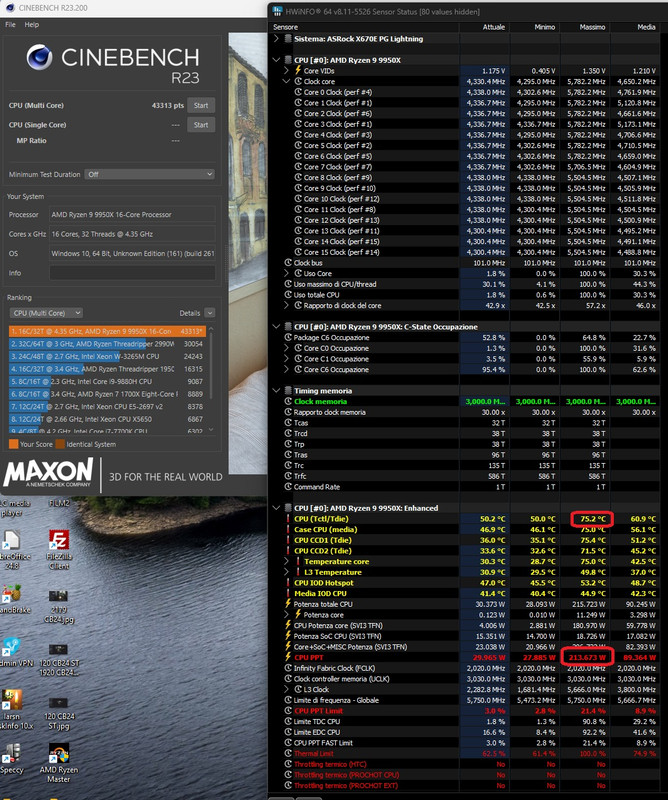This screenshot has width=668, height=800.
Task: Collapse the CPU [#0] AMD Ryzen 9 9950X group
Action: coord(276,60)
